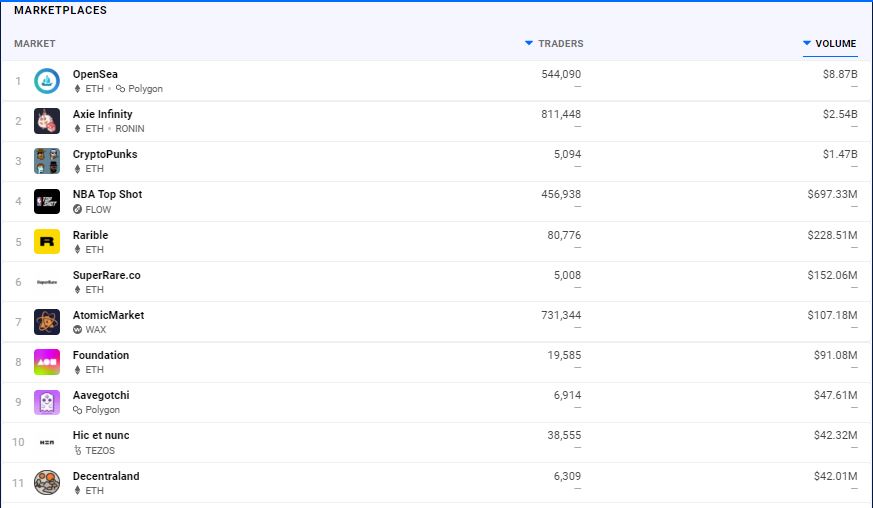Open the Rarible marketplace link
Image resolution: width=873 pixels, height=508 pixels.
(x=90, y=235)
